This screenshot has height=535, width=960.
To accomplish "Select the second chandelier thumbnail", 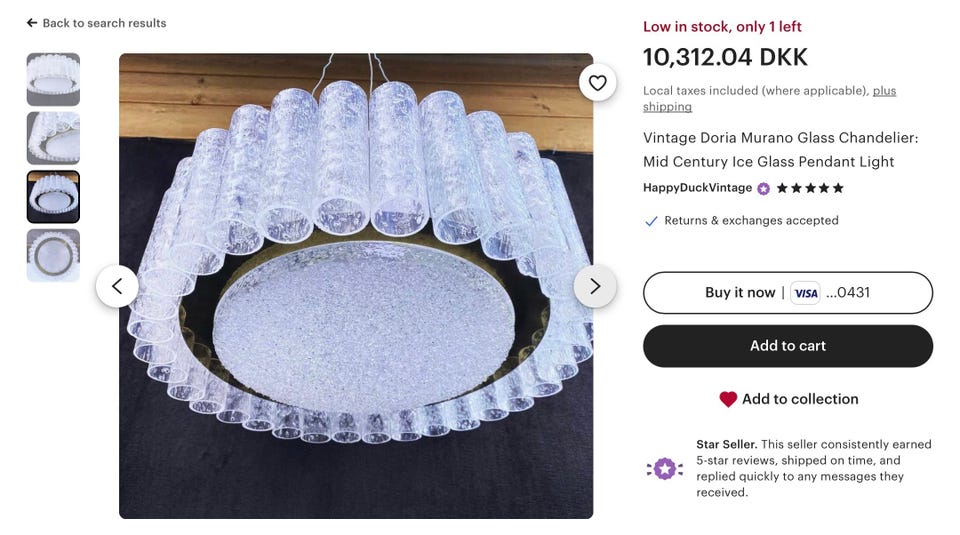I will coord(53,138).
